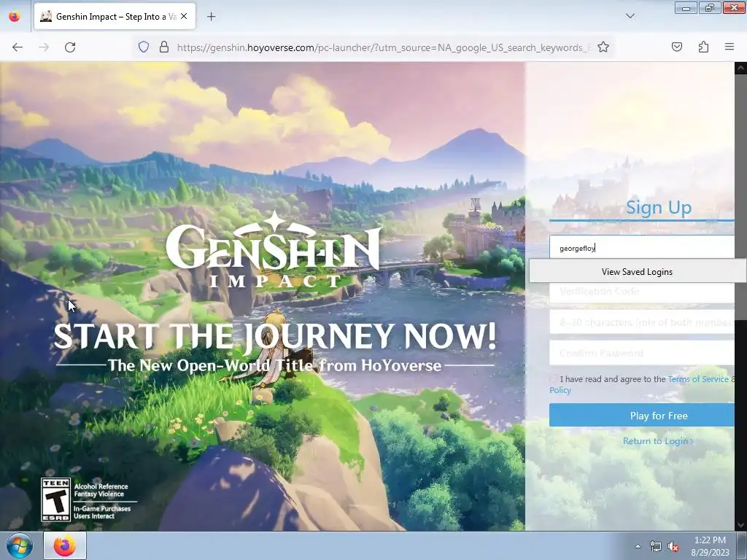Close the Genshin Impact tab
Screen dimensions: 747x560
coord(184,16)
